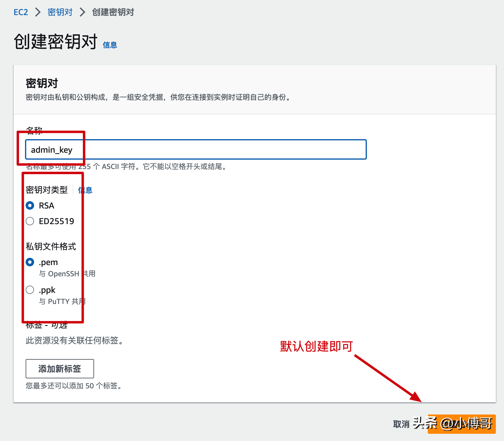The height and width of the screenshot is (441, 504).
Task: Open the 密钥对 breadcrumb link
Action: point(60,12)
